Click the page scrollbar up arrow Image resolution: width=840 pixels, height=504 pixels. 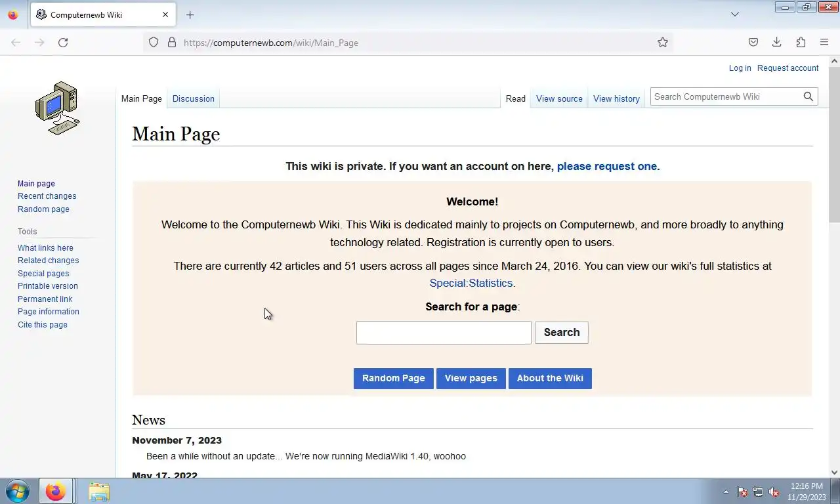coord(834,61)
